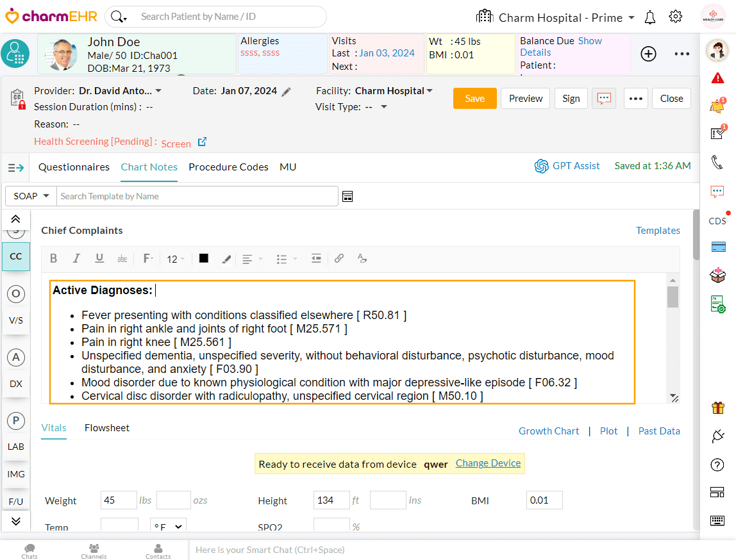Open the SOAP template type dropdown

point(31,196)
